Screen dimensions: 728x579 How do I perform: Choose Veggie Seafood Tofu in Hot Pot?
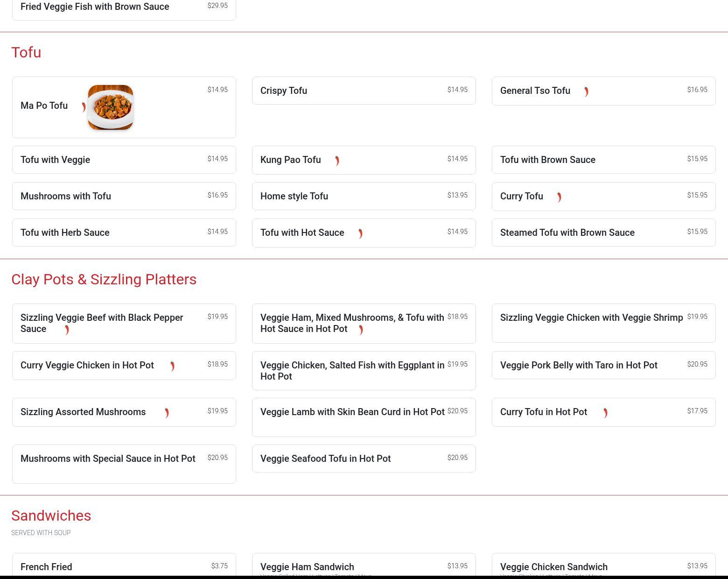(325, 459)
